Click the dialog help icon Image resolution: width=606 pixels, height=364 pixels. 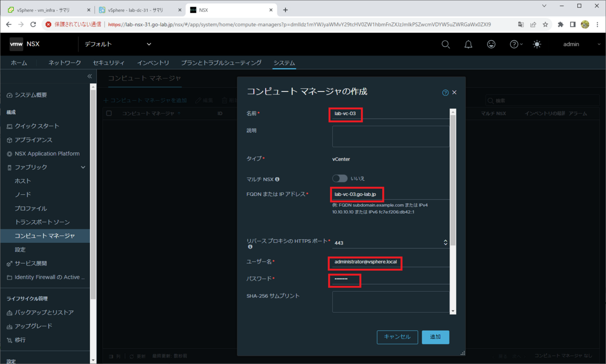point(445,92)
